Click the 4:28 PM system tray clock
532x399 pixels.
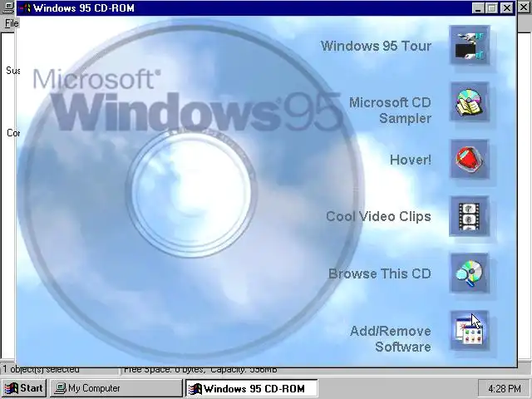[x=504, y=388]
